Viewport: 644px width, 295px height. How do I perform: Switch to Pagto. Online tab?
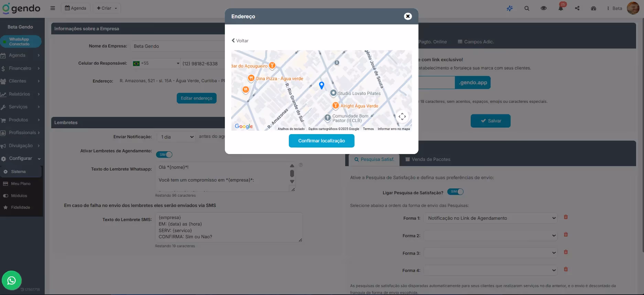coord(433,42)
